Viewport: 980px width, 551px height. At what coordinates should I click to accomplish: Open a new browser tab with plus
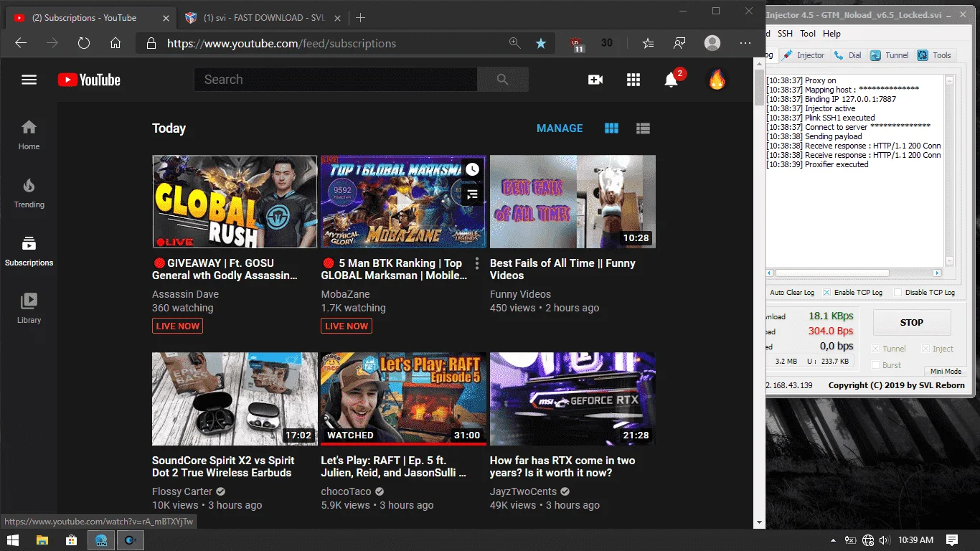[x=360, y=18]
